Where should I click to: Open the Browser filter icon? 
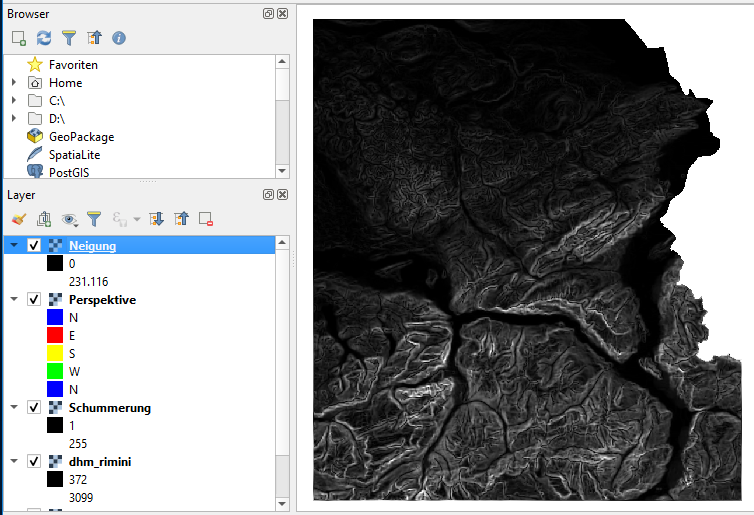point(69,38)
